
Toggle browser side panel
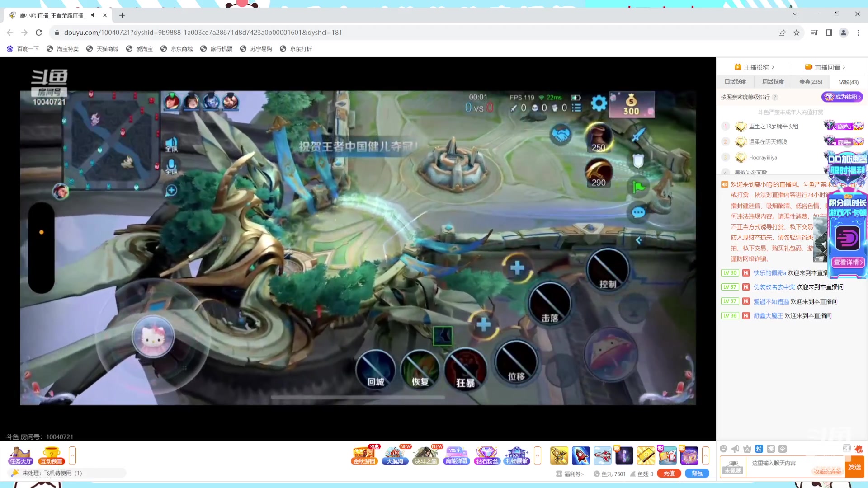829,33
